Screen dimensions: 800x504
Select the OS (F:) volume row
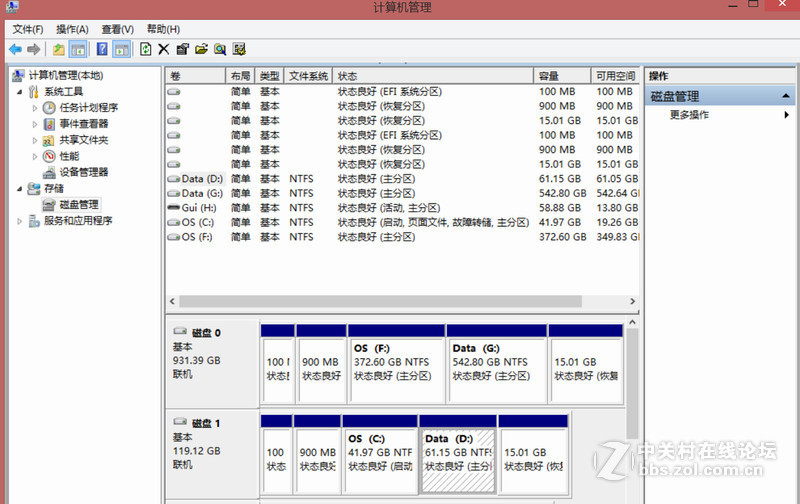403,237
